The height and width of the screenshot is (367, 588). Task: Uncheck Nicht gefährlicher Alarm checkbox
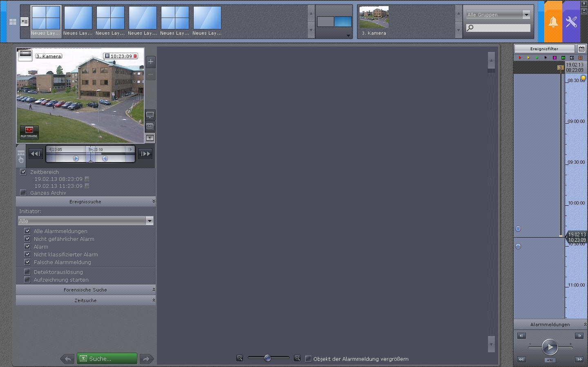coord(27,239)
